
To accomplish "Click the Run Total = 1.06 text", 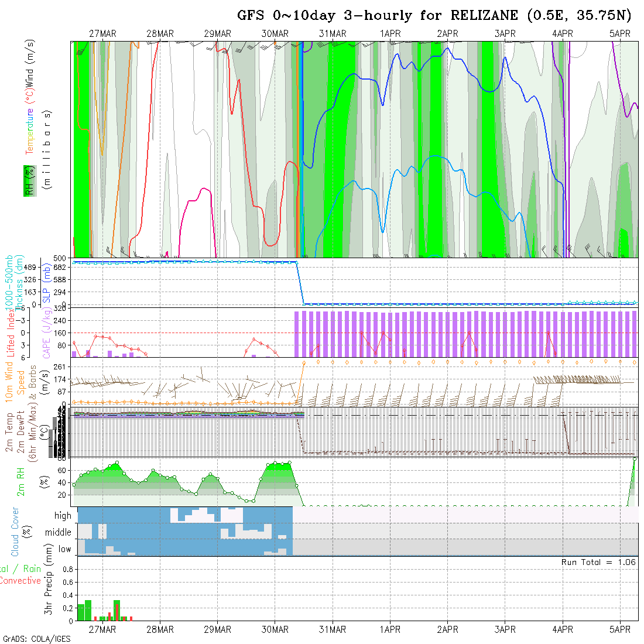I will (598, 562).
